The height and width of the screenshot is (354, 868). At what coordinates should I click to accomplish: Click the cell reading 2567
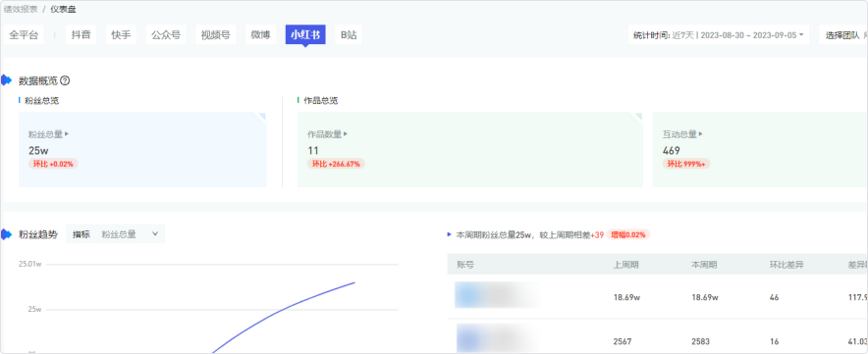point(623,342)
